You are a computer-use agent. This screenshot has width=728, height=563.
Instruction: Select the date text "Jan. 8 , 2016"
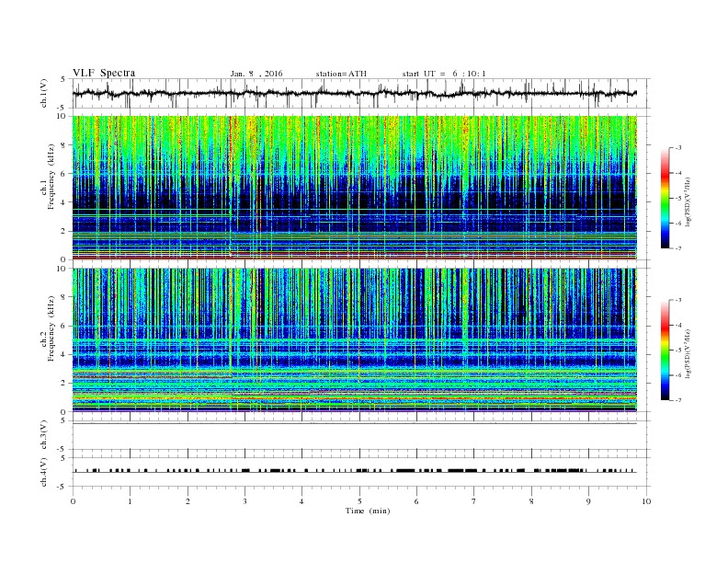256,74
